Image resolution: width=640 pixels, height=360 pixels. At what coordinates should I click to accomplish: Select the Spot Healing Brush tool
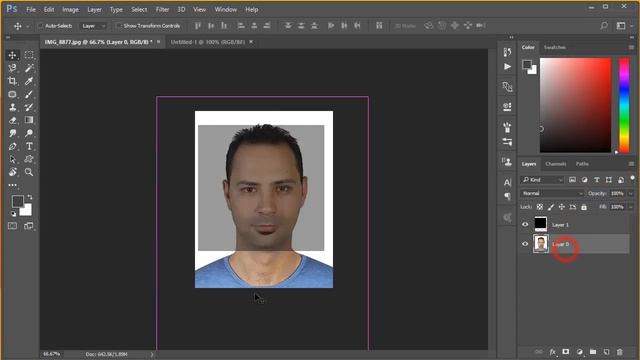(x=12, y=94)
